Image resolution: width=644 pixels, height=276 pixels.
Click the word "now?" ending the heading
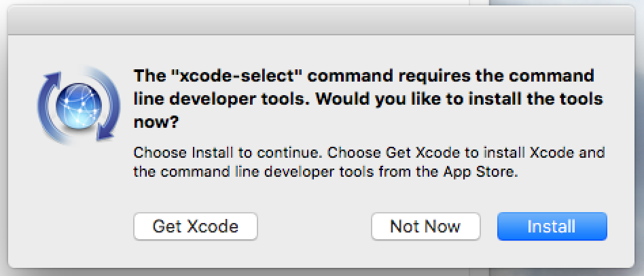(x=156, y=123)
